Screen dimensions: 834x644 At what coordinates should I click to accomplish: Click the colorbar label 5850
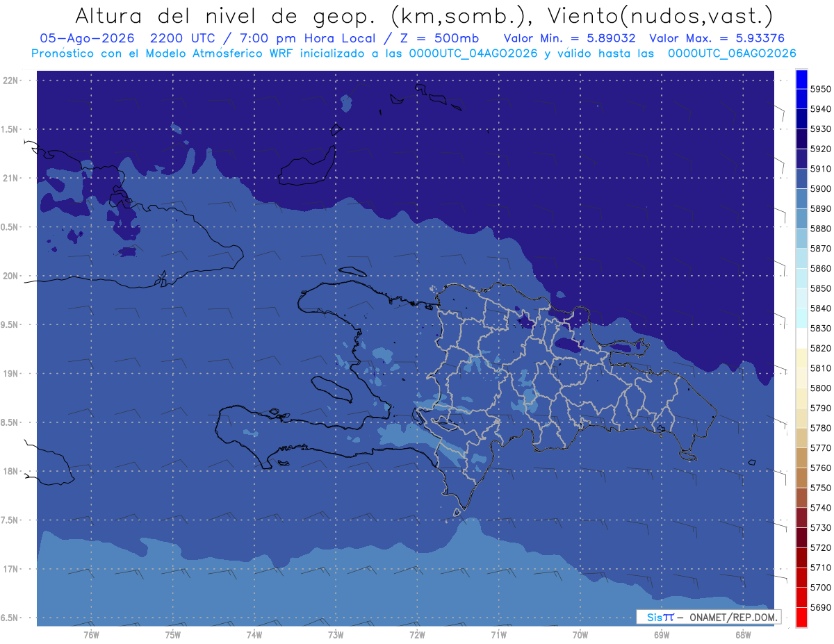coord(821,288)
